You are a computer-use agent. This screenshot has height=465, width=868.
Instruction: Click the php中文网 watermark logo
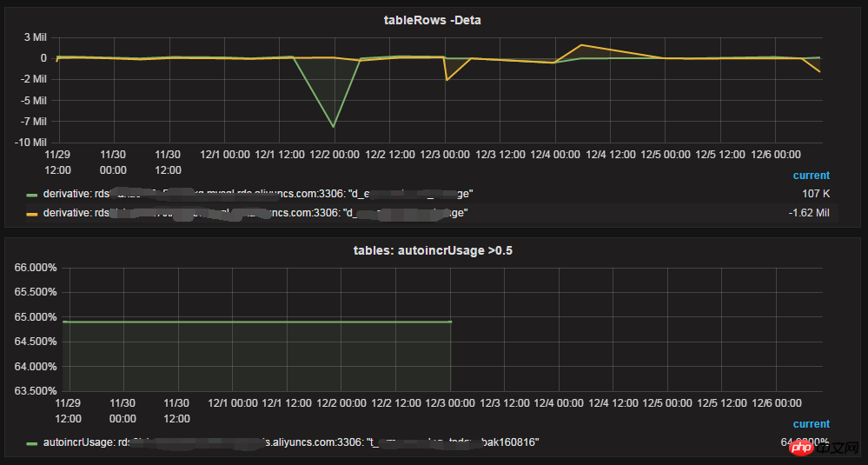tap(828, 446)
